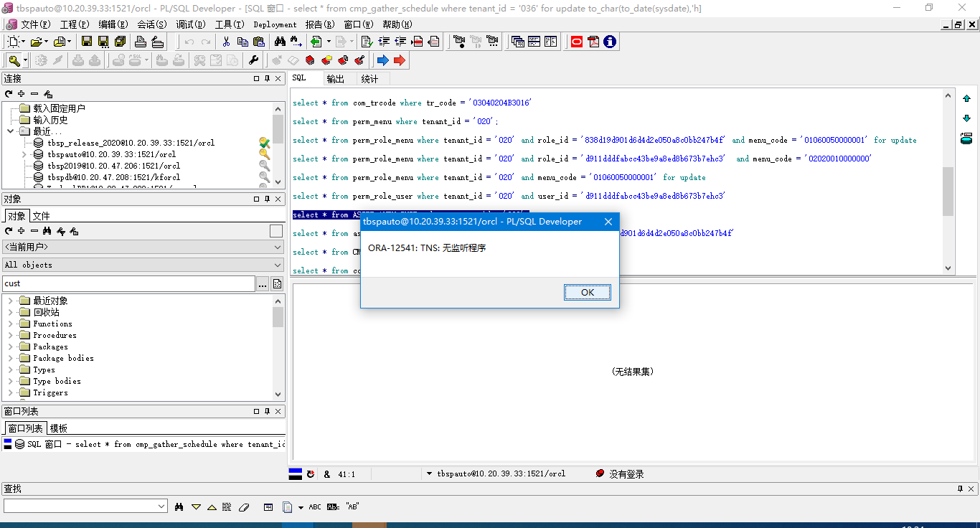Viewport: 980px width, 528px height.
Task: Click the Open folder icon in the toolbar
Action: click(36, 42)
